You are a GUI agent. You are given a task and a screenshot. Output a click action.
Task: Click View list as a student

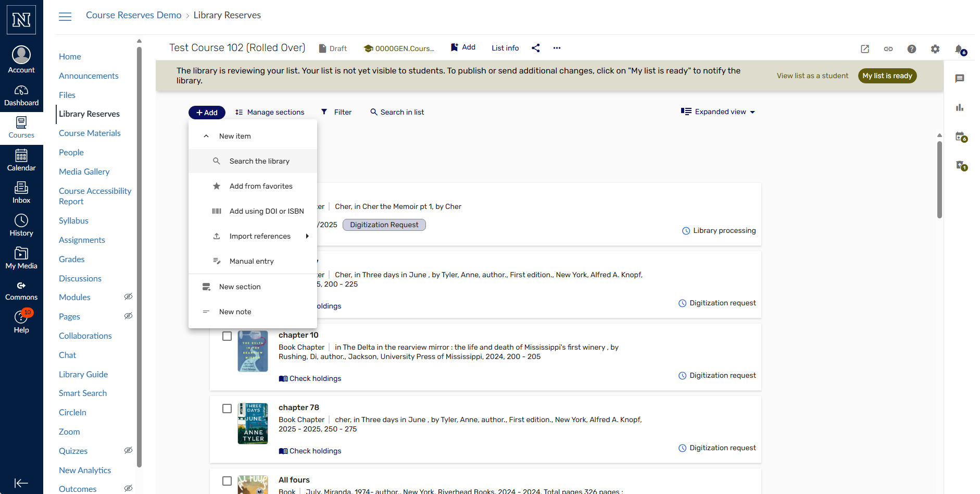[x=812, y=76]
